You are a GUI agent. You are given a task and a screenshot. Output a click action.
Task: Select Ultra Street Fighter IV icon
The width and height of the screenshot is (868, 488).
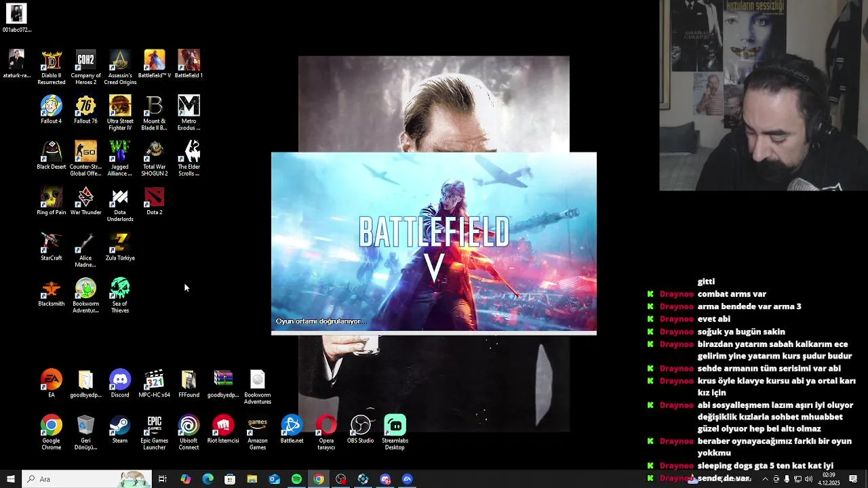point(120,113)
